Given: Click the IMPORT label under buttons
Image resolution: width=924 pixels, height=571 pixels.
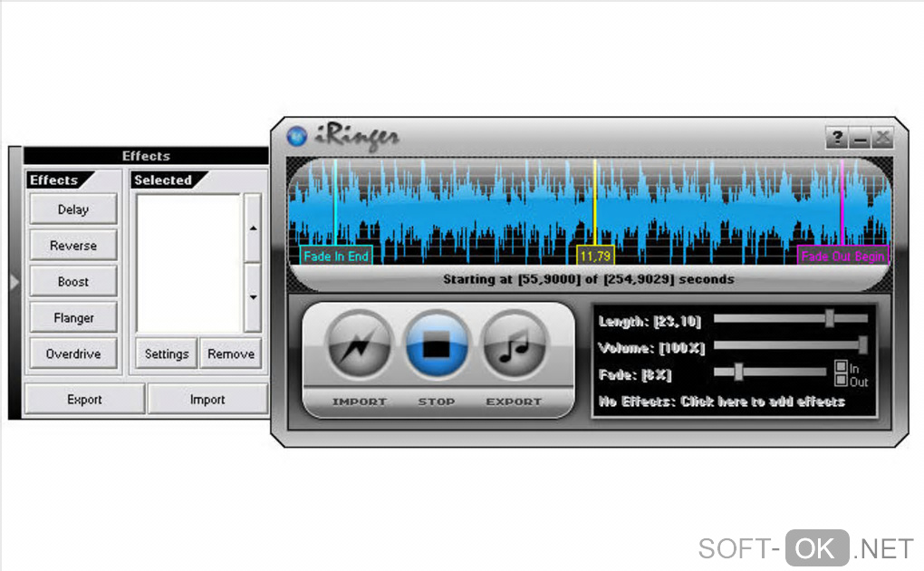Looking at the screenshot, I should pos(359,402).
